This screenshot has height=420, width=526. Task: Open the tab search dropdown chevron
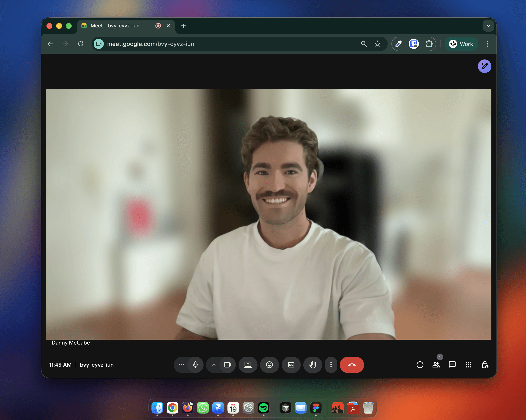pos(488,26)
